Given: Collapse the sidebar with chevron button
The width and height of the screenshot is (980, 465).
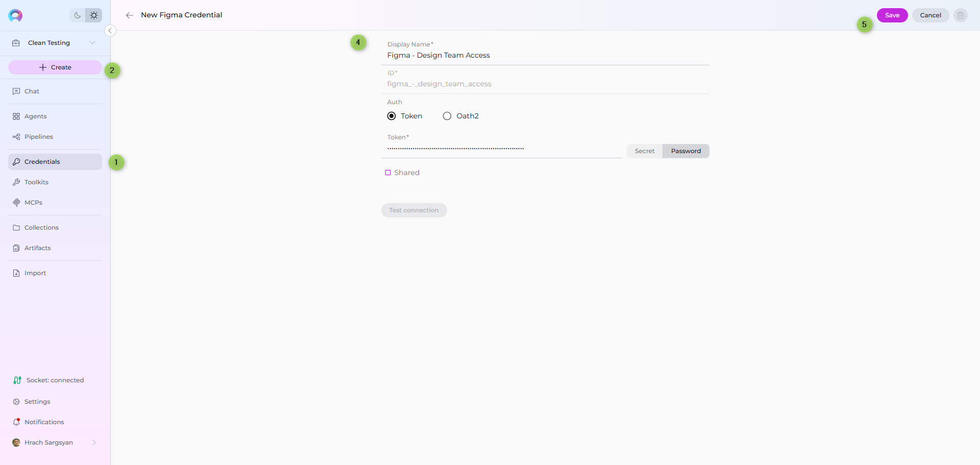Looking at the screenshot, I should click(x=110, y=31).
